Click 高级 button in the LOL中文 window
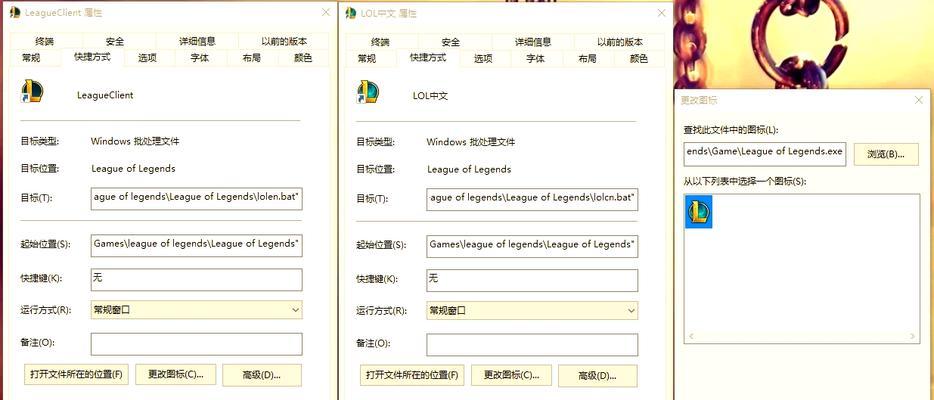Screen dimensions: 934x400 (x=597, y=376)
